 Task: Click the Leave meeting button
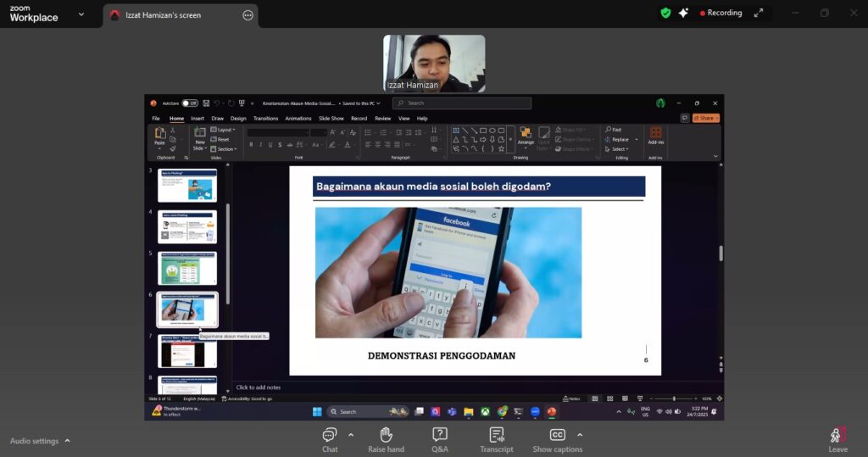837,438
